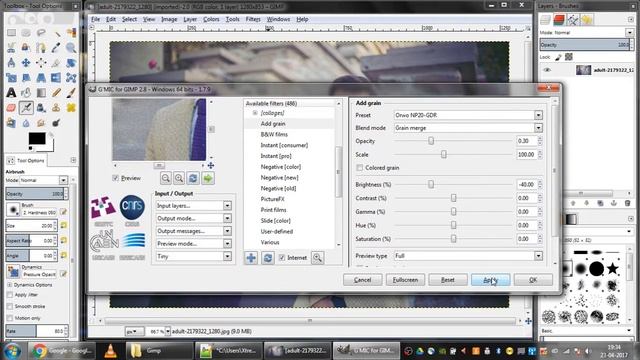
Task: Select the Zoom magnifier tool in toolbox
Action: 71,48
